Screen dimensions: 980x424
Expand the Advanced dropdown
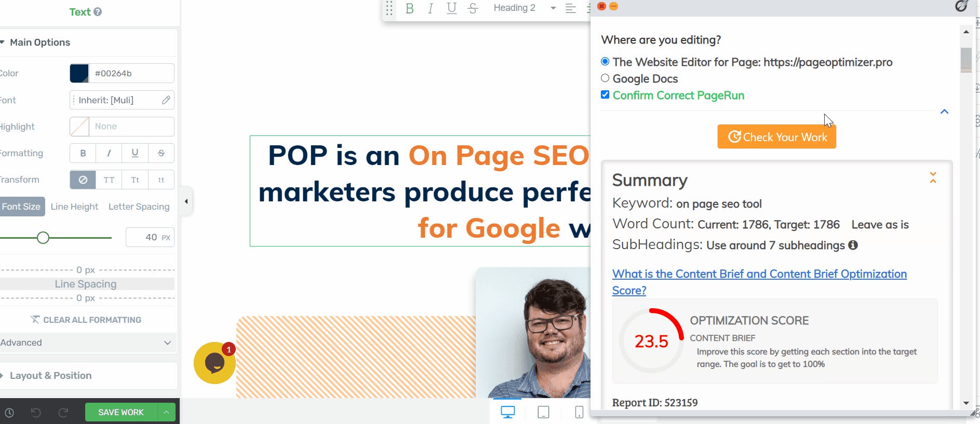point(87,343)
